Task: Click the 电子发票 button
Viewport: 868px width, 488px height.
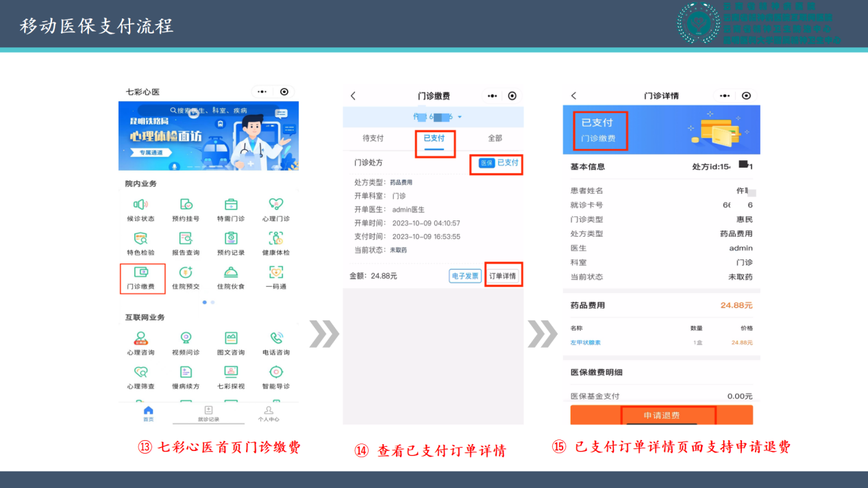Action: pos(465,276)
